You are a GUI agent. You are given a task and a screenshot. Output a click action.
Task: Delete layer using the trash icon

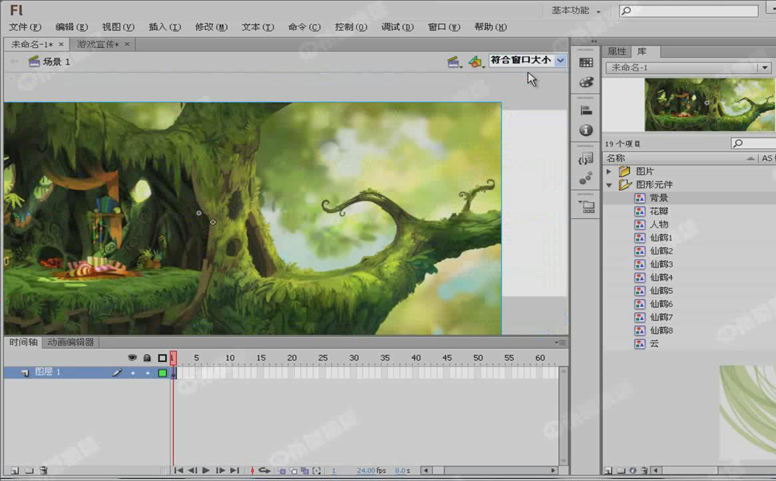[x=43, y=470]
